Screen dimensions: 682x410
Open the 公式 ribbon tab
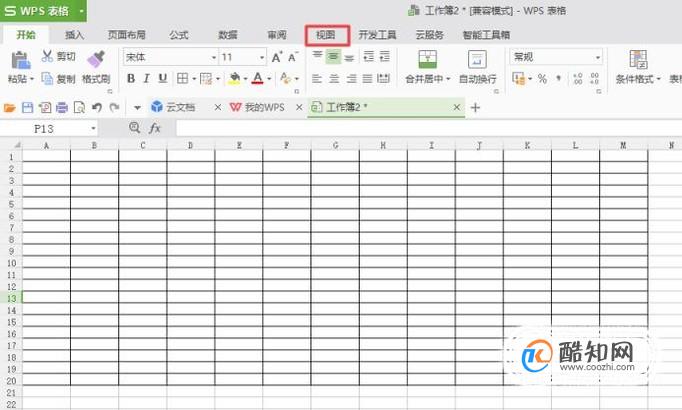coord(179,35)
